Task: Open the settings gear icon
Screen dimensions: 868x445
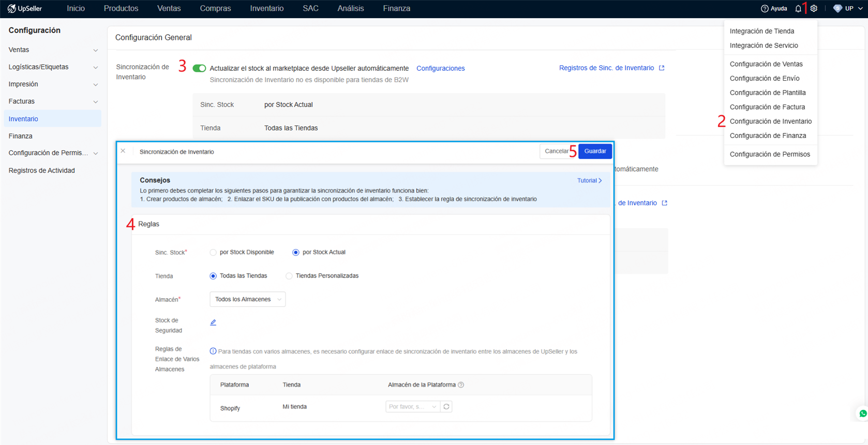Action: (814, 8)
